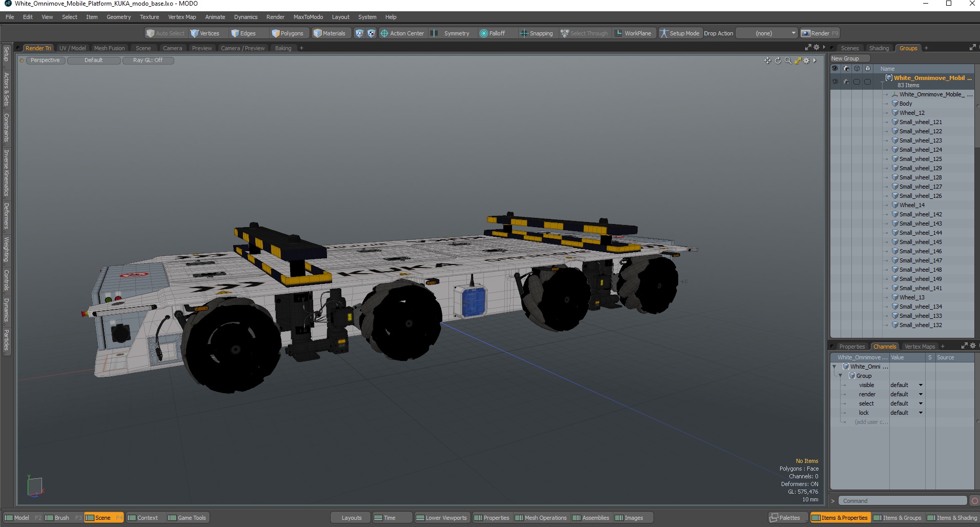Click Wheel_12 mesh item icon

(895, 113)
